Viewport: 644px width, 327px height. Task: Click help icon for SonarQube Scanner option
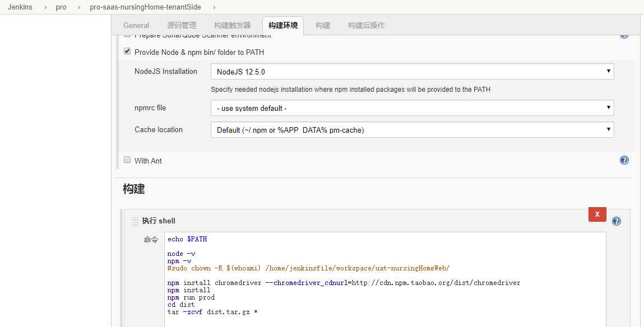point(624,36)
